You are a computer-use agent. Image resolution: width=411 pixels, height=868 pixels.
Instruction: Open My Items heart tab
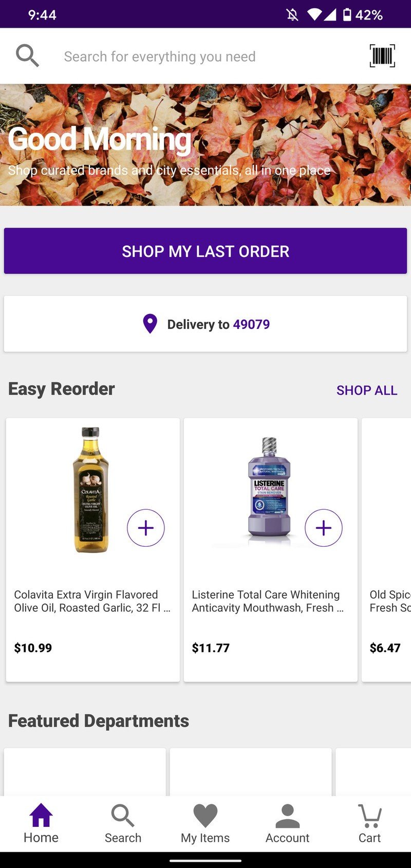205,824
